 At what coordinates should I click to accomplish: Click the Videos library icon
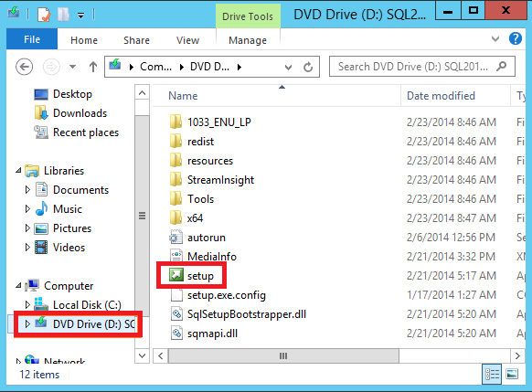tap(41, 248)
